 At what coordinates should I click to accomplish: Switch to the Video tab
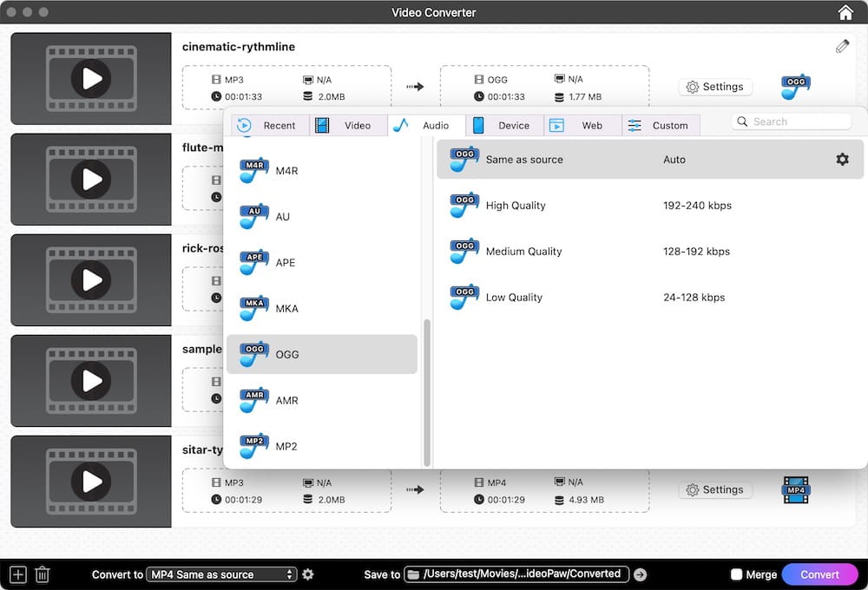point(348,126)
